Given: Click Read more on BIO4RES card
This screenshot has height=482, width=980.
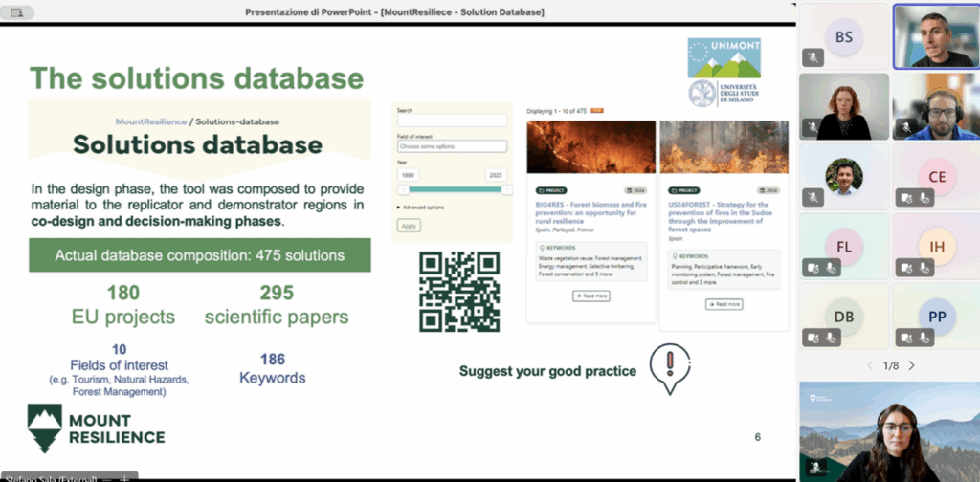Looking at the screenshot, I should click(590, 296).
